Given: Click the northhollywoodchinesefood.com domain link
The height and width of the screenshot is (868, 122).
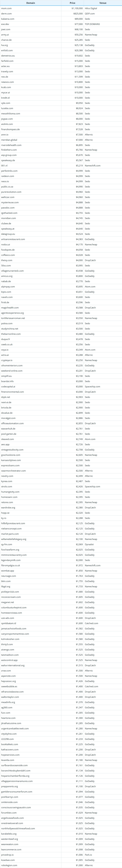Looking at the screenshot, I should 18,829.
